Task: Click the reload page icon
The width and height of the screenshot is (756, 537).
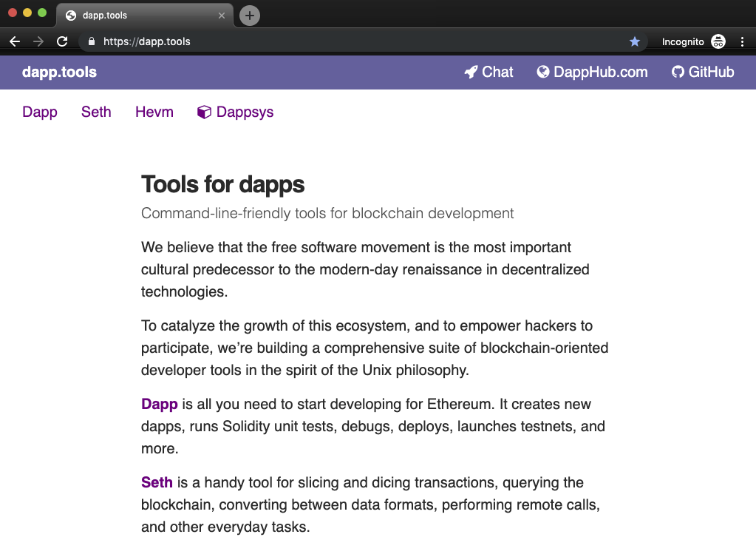Action: tap(62, 41)
